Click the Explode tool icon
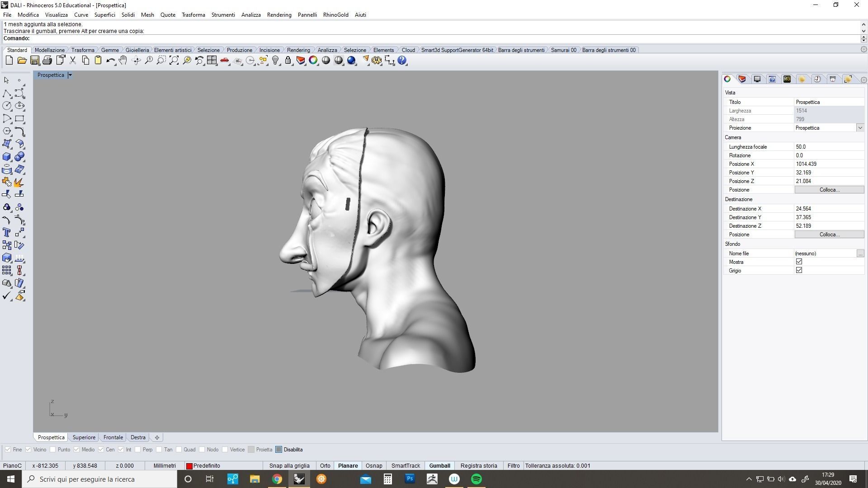The image size is (868, 488). (x=19, y=182)
